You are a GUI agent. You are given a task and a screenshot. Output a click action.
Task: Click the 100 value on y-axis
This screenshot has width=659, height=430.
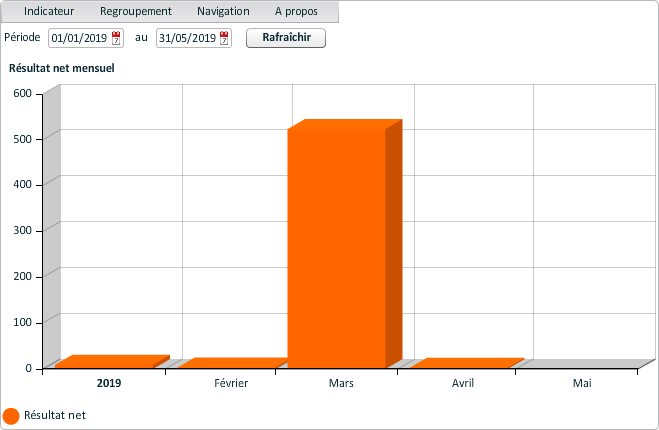[x=22, y=322]
